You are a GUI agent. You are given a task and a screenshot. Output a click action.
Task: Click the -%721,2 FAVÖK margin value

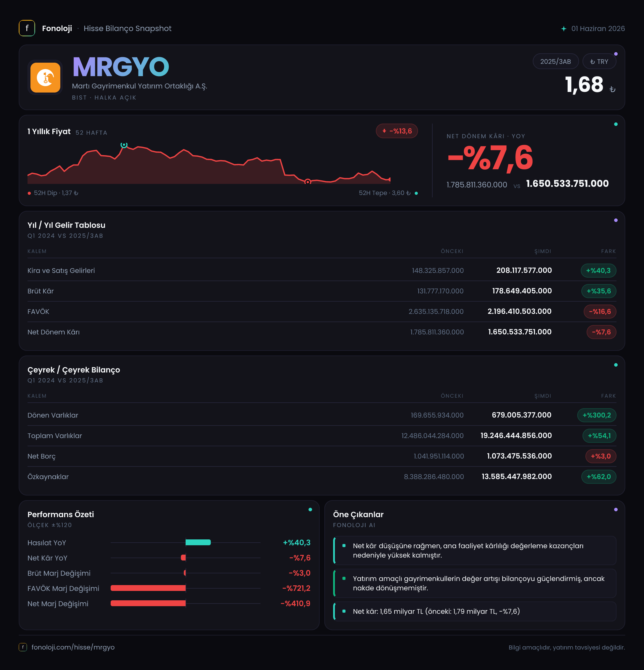296,588
